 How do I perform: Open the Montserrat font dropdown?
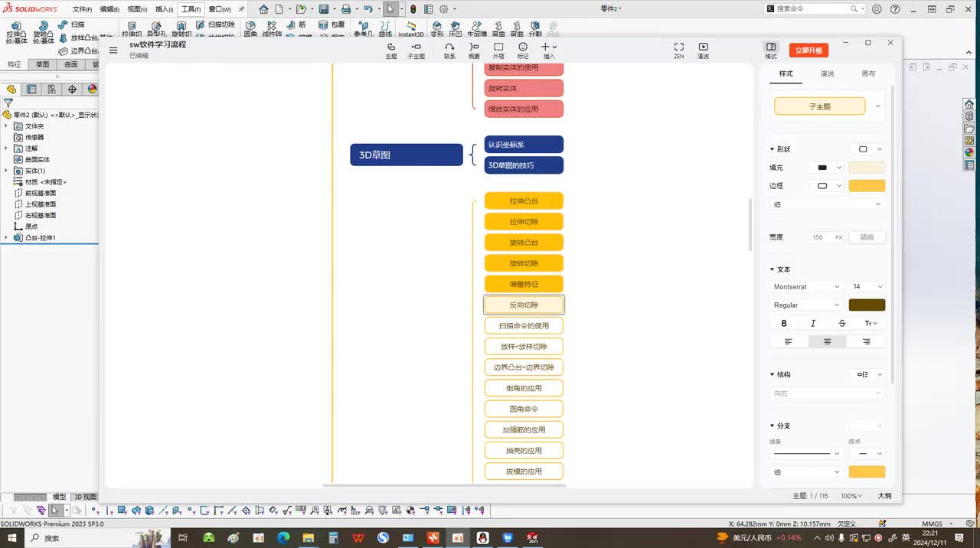(807, 286)
